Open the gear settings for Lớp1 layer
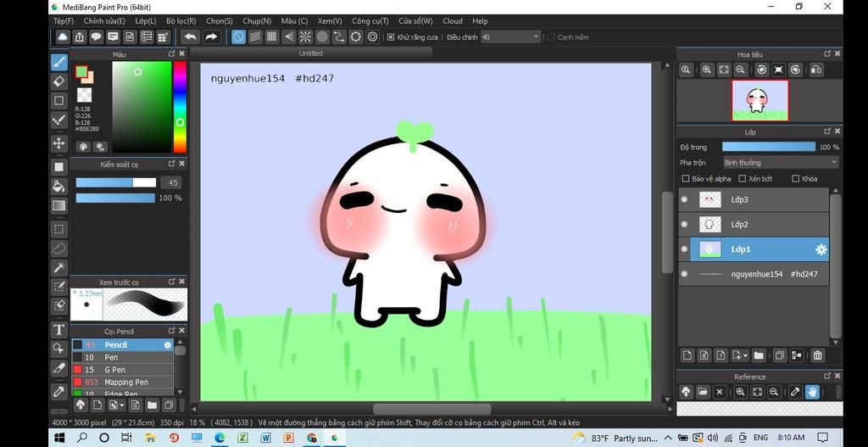 821,249
